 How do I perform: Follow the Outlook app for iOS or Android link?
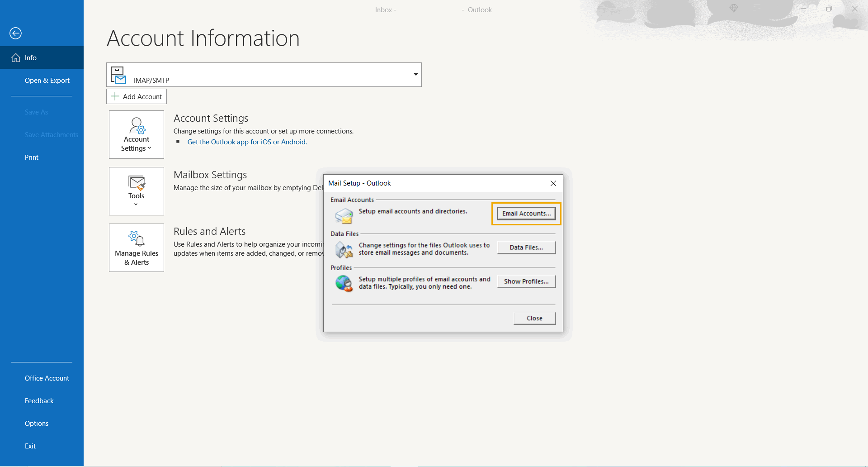[247, 142]
